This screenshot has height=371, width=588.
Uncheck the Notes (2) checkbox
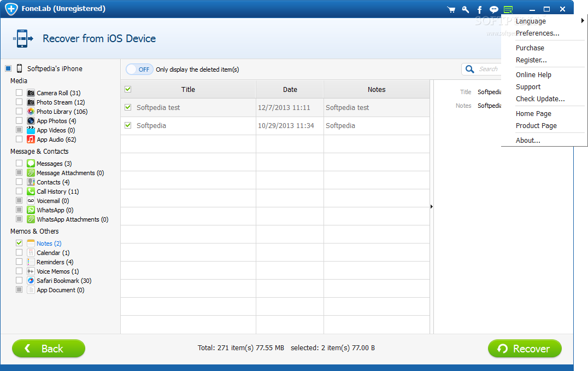pyautogui.click(x=19, y=243)
